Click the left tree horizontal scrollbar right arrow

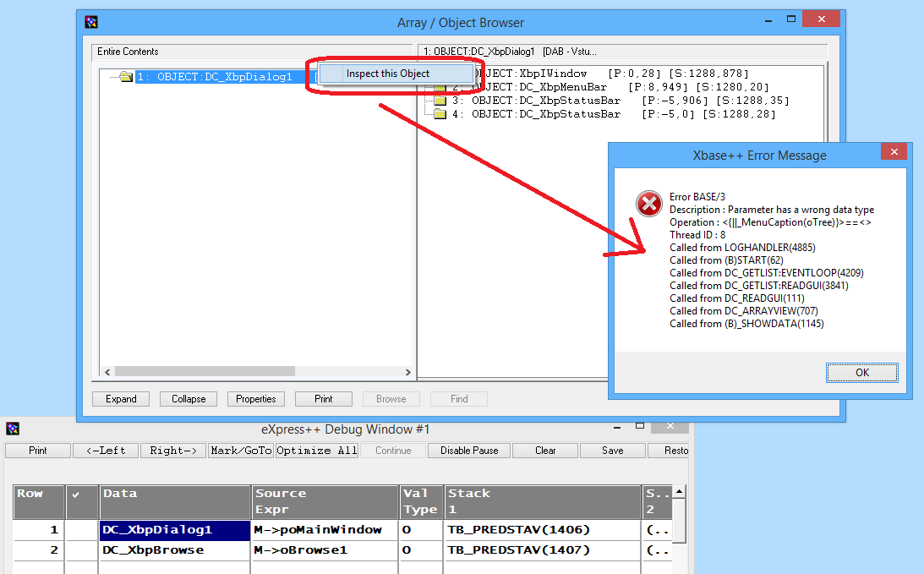[x=407, y=372]
